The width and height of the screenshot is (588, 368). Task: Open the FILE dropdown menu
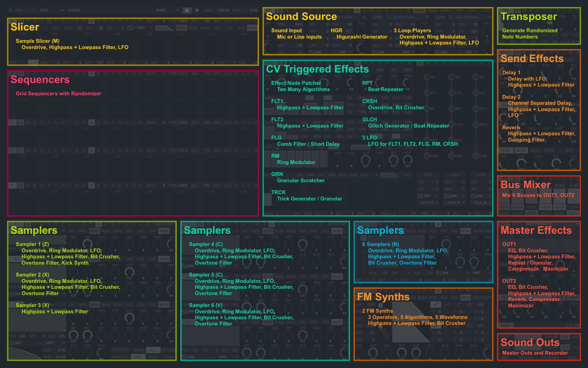[x=52, y=10]
